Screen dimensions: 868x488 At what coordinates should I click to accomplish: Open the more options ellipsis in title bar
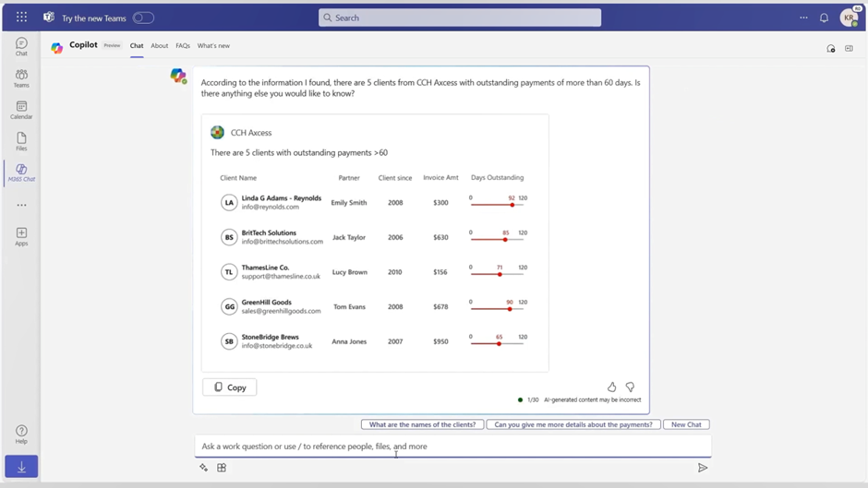coord(803,18)
